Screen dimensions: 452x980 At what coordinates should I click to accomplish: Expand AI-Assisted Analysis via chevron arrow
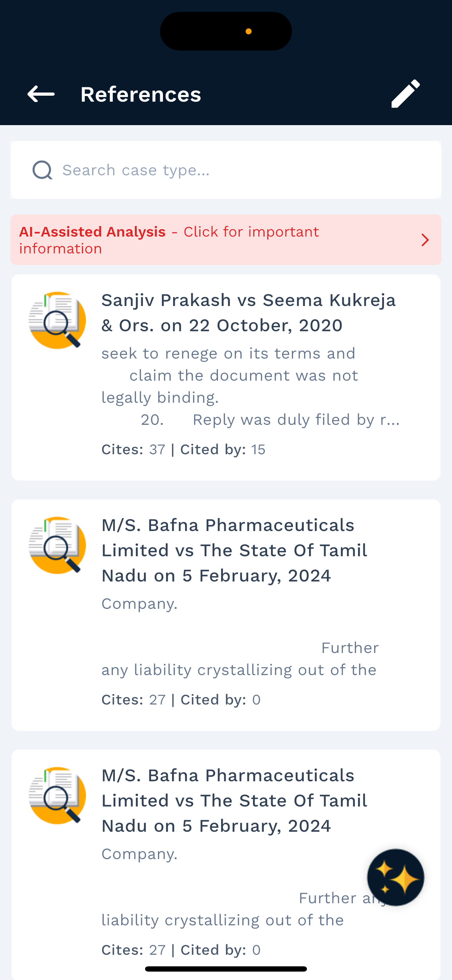point(425,240)
